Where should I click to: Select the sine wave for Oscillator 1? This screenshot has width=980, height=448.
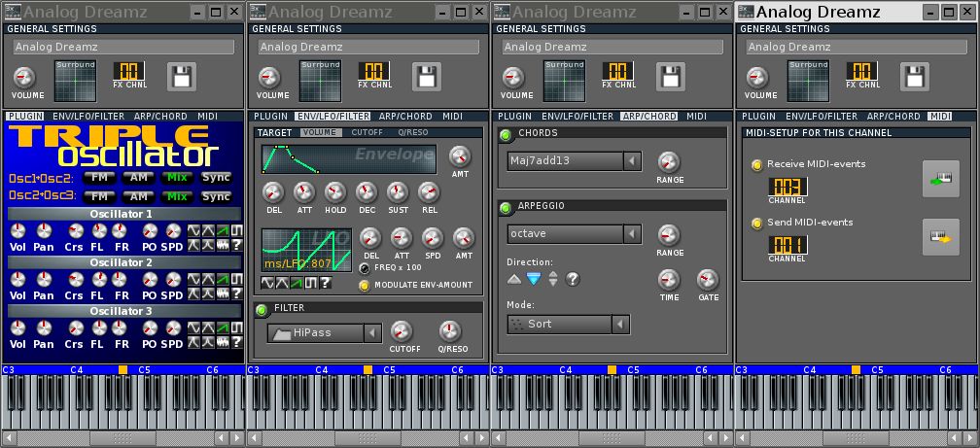coord(193,230)
